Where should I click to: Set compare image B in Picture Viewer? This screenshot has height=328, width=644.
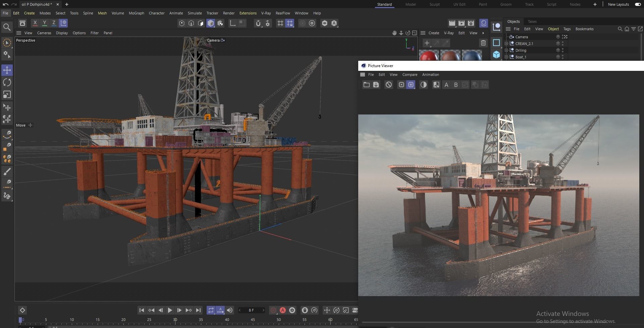click(x=455, y=85)
